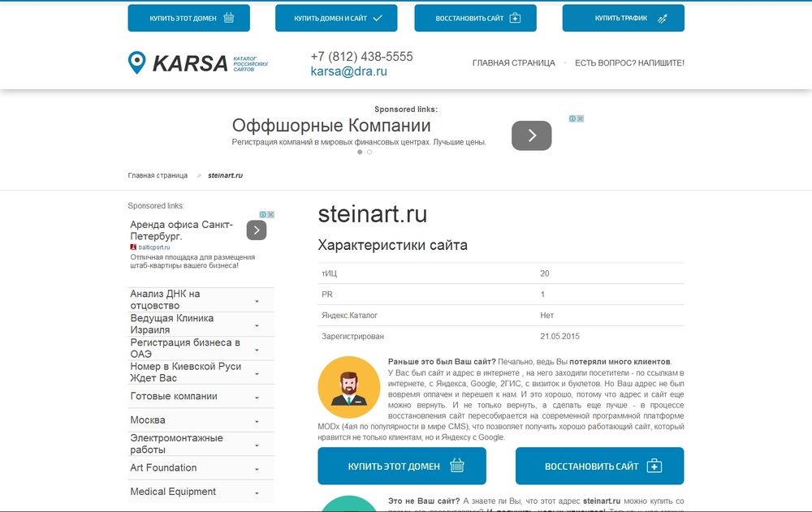Screen dimensions: 812x512
Task: Click the 'Яндекс.Каталог' row label
Action: tap(349, 316)
